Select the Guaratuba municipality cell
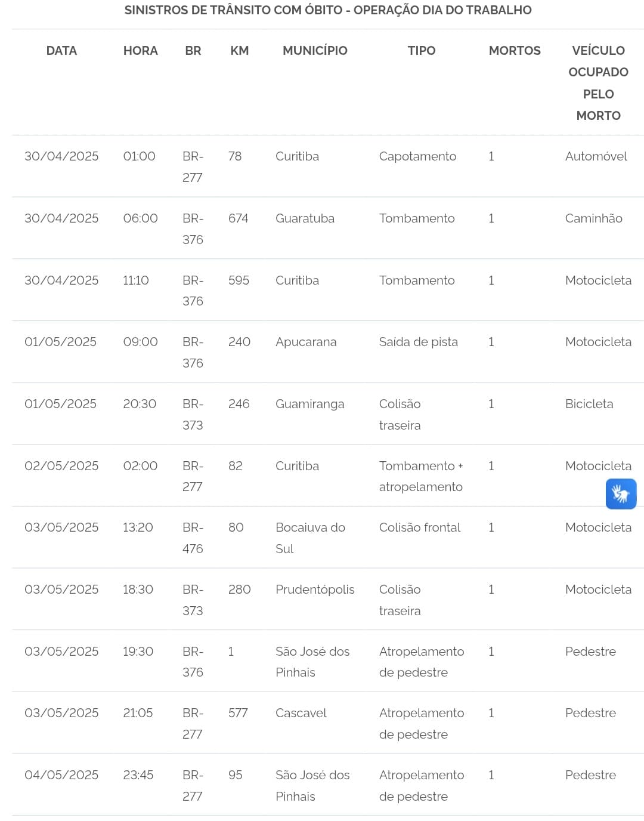 coord(305,218)
